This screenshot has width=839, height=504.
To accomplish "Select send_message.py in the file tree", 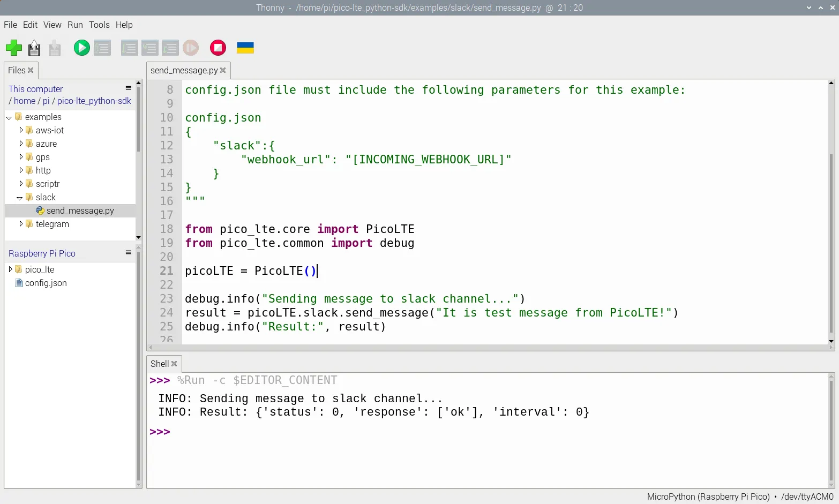I will click(x=70, y=210).
